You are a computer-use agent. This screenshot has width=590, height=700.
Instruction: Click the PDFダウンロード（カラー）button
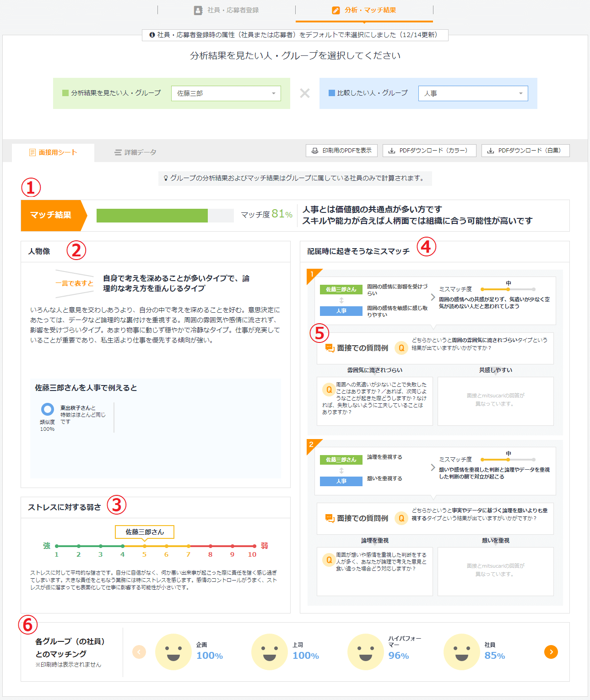[x=429, y=151]
